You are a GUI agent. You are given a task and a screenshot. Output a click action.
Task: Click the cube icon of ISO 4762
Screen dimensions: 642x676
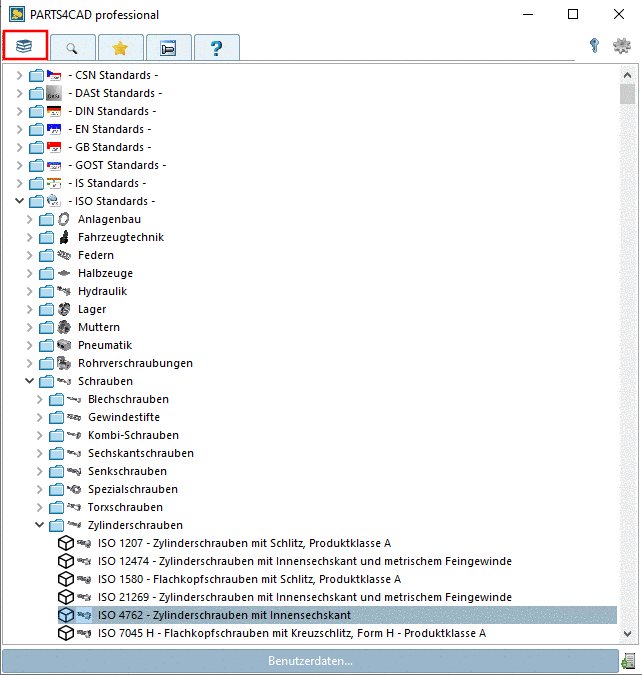coord(66,615)
